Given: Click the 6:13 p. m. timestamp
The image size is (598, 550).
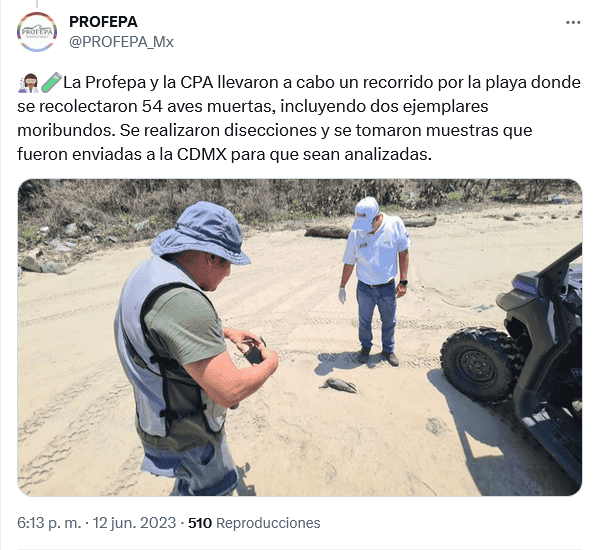Looking at the screenshot, I should [x=49, y=523].
